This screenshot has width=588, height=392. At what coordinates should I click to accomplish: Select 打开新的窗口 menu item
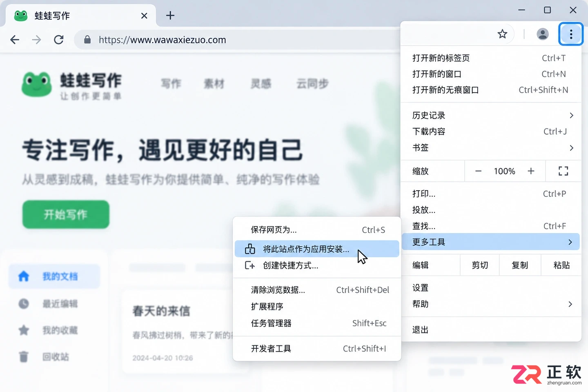click(x=491, y=74)
